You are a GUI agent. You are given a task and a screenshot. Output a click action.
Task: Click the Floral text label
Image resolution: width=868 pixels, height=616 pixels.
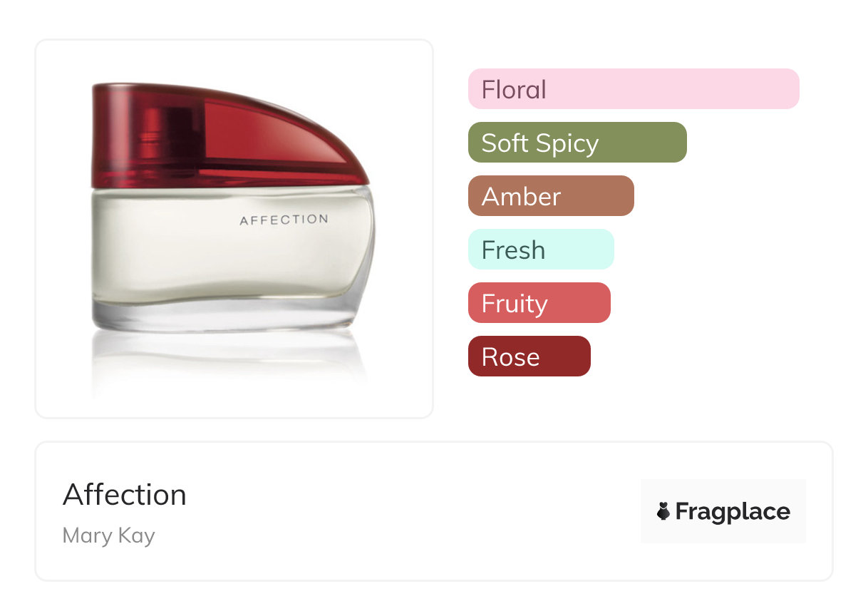(x=514, y=90)
